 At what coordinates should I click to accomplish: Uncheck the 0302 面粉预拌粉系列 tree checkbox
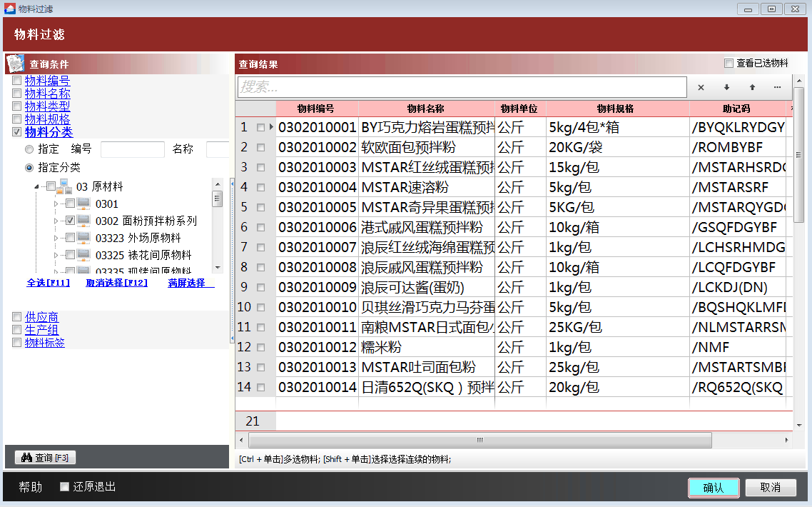(70, 221)
